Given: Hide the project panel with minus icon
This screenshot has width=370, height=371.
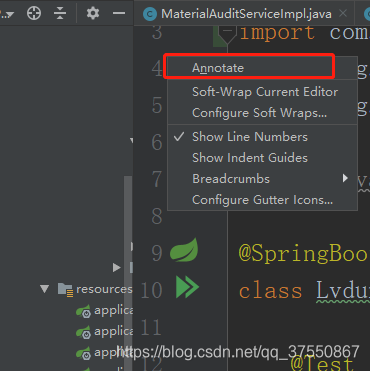Looking at the screenshot, I should point(119,13).
